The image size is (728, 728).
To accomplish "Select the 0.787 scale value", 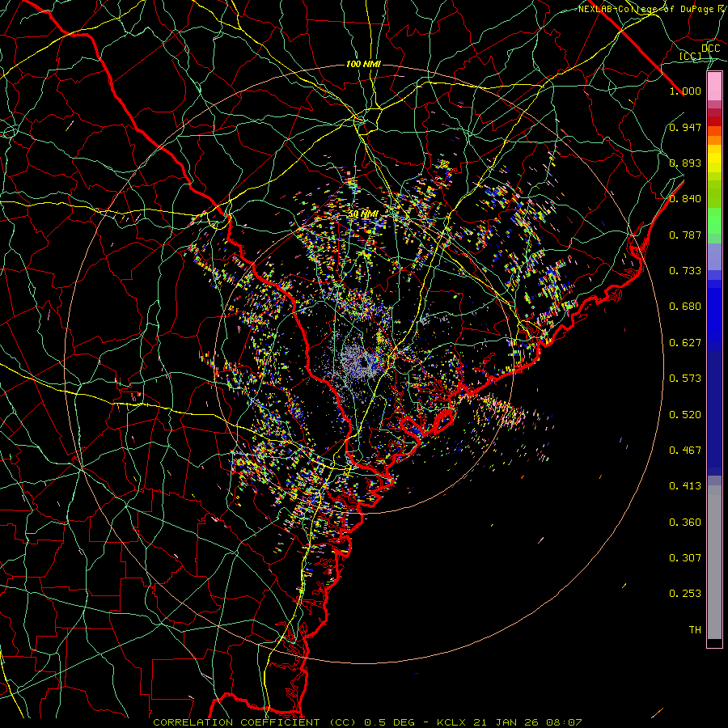I will tap(685, 235).
